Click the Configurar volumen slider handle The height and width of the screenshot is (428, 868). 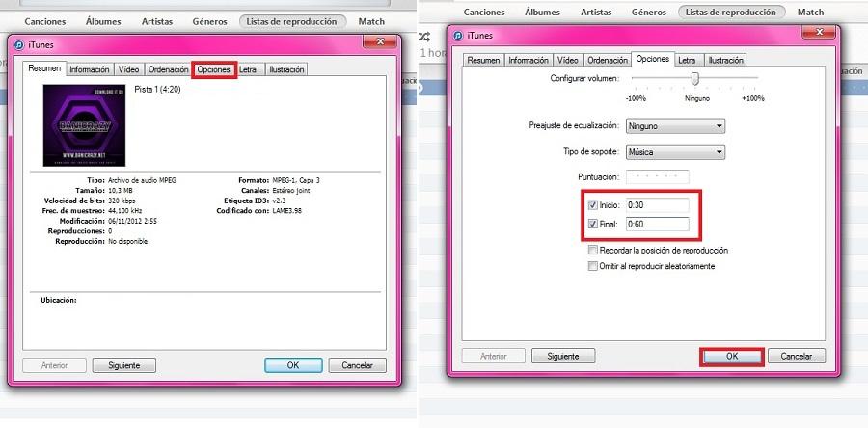coord(694,79)
